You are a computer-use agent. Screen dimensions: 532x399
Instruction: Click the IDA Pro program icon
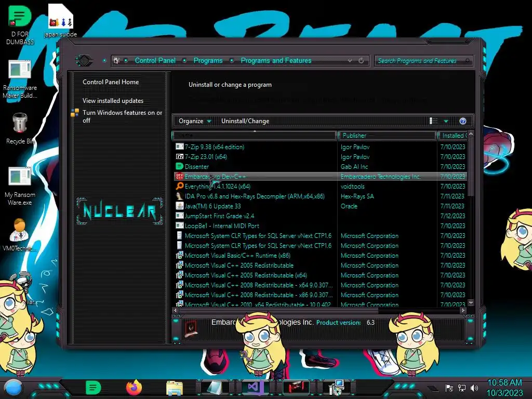point(179,196)
